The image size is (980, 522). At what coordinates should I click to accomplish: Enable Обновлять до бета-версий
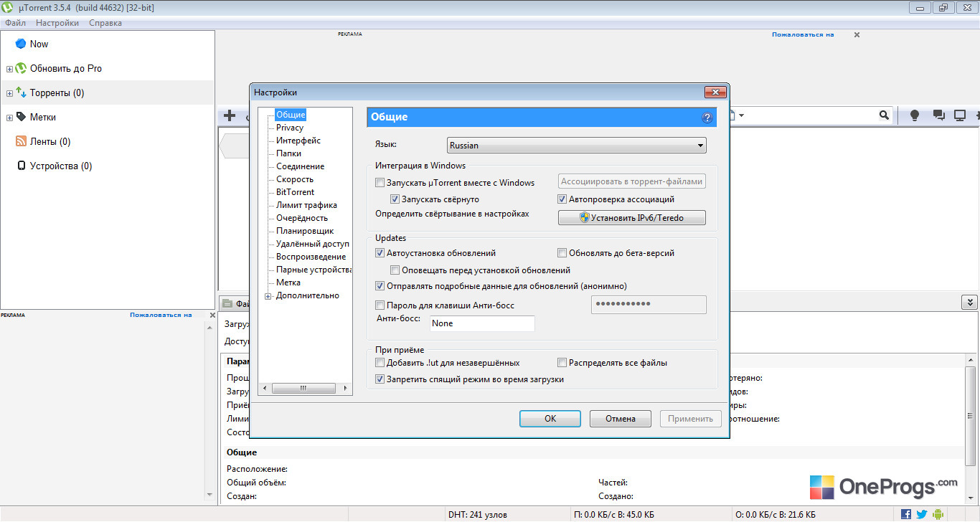click(x=562, y=253)
